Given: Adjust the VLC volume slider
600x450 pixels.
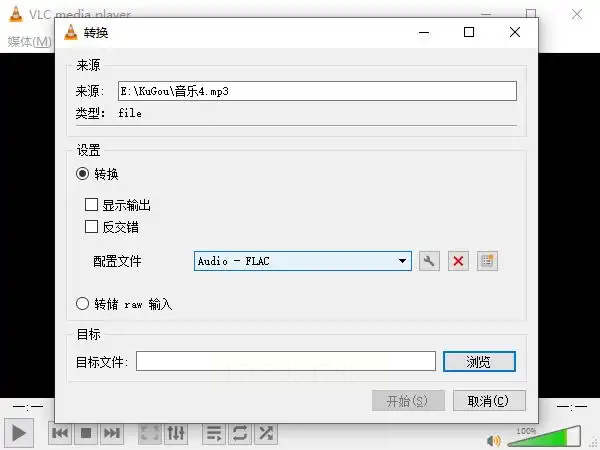Looking at the screenshot, I should pyautogui.click(x=545, y=437).
